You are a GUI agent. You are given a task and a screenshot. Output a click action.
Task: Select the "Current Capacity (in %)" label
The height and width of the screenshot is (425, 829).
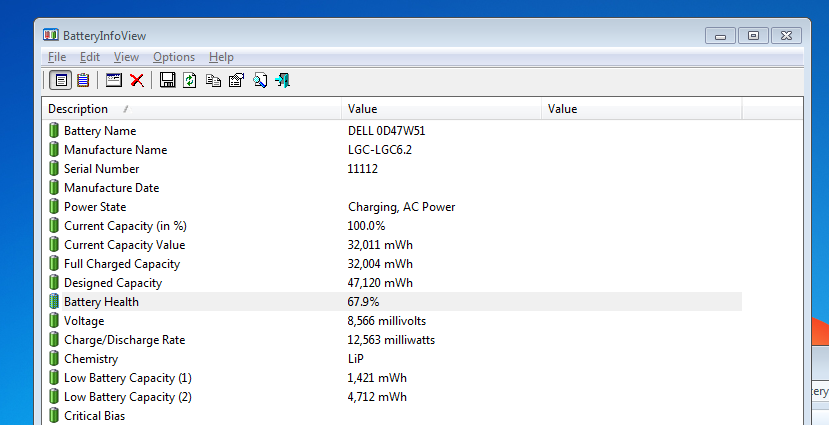pyautogui.click(x=125, y=226)
